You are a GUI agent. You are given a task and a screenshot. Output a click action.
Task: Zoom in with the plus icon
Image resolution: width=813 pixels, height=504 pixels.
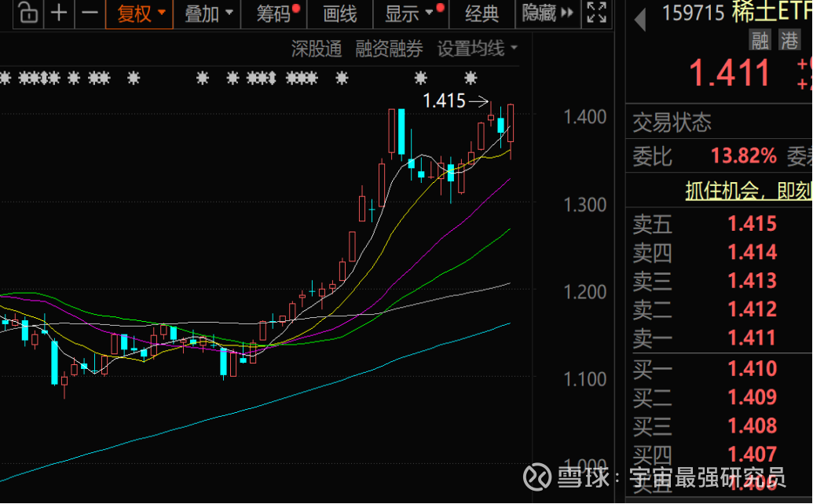point(59,13)
